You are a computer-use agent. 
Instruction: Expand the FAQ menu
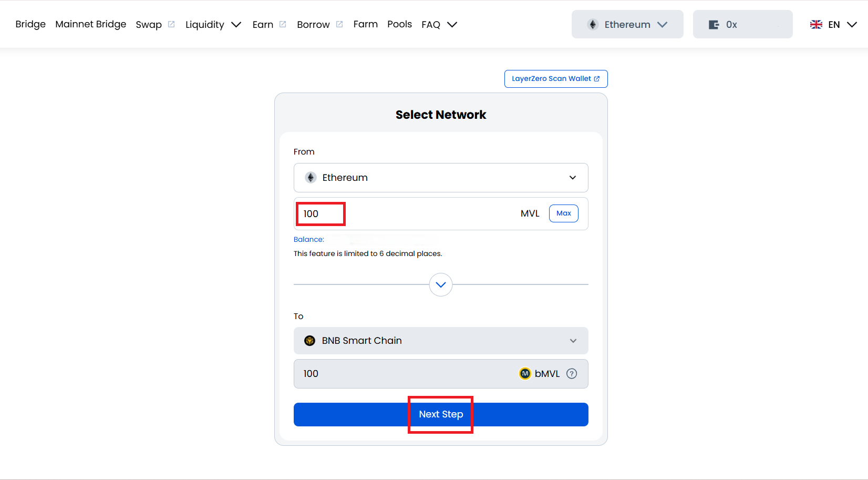[x=439, y=25]
